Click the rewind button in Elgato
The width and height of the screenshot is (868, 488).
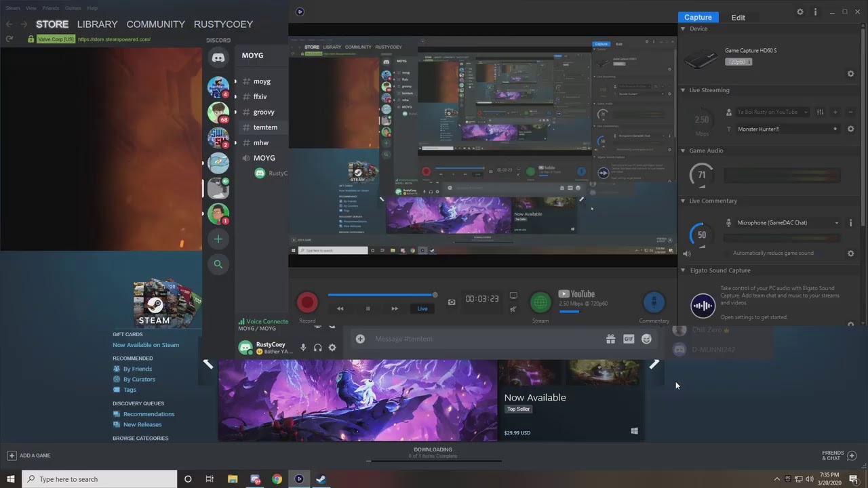point(340,308)
